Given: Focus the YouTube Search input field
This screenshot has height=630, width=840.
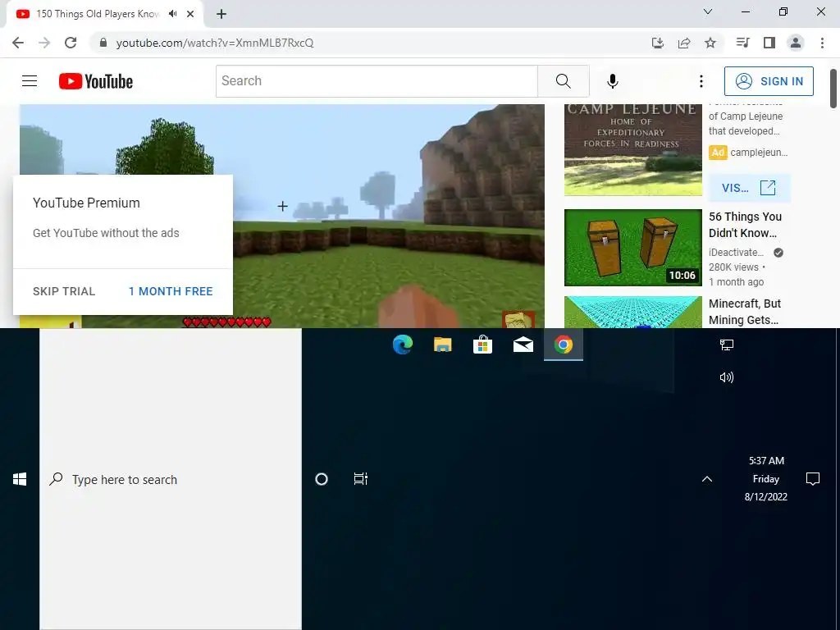Looking at the screenshot, I should click(x=377, y=81).
